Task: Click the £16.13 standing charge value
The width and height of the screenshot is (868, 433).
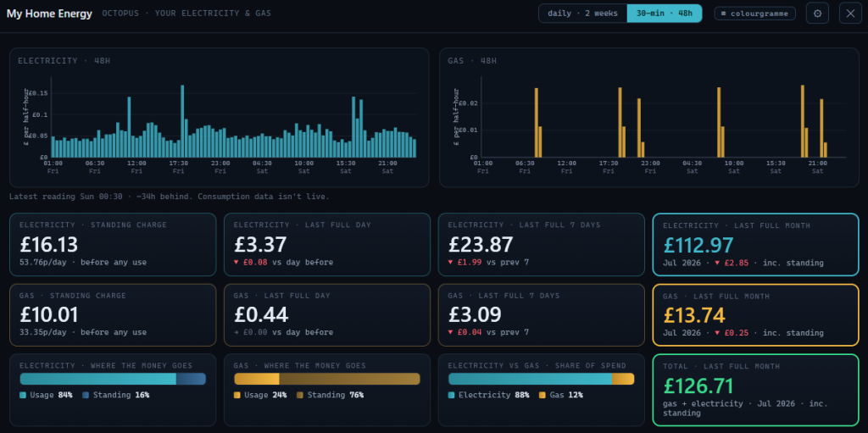Action: click(48, 244)
